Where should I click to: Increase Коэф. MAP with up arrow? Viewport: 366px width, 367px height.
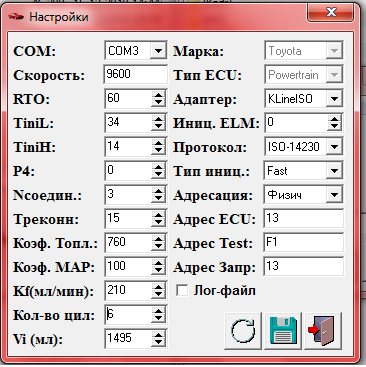click(x=158, y=263)
